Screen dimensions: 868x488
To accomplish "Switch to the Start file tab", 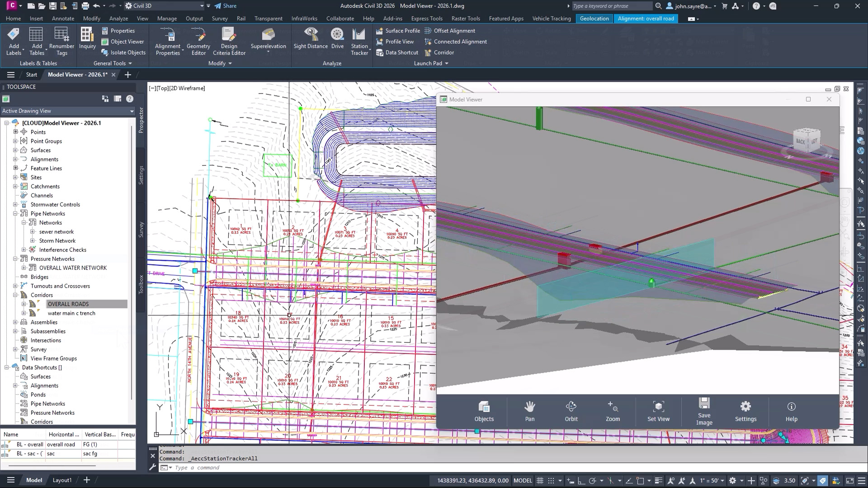I will point(31,75).
